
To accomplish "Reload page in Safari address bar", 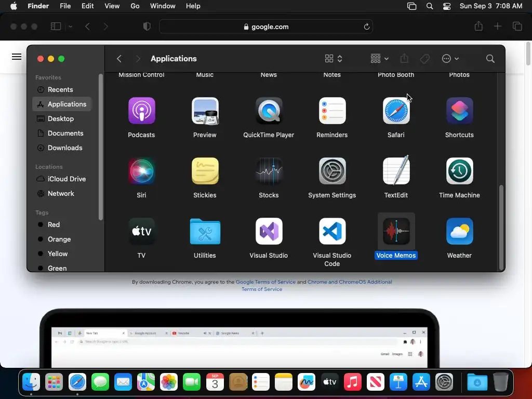I will 366,27.
